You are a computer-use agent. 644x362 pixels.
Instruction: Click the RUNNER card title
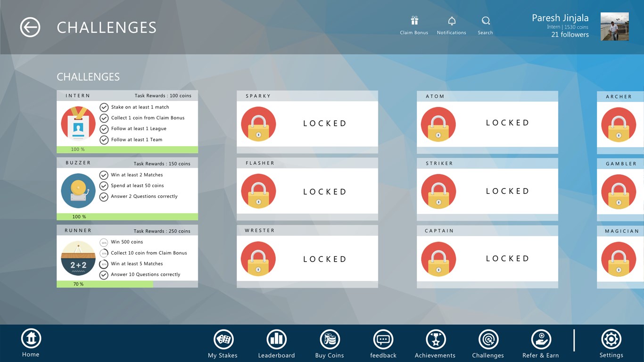79,230
